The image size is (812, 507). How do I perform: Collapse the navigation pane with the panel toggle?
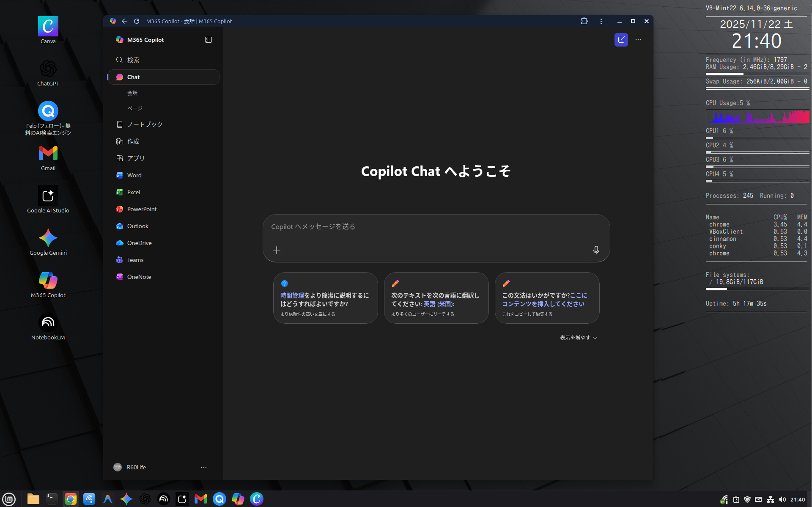coord(208,39)
